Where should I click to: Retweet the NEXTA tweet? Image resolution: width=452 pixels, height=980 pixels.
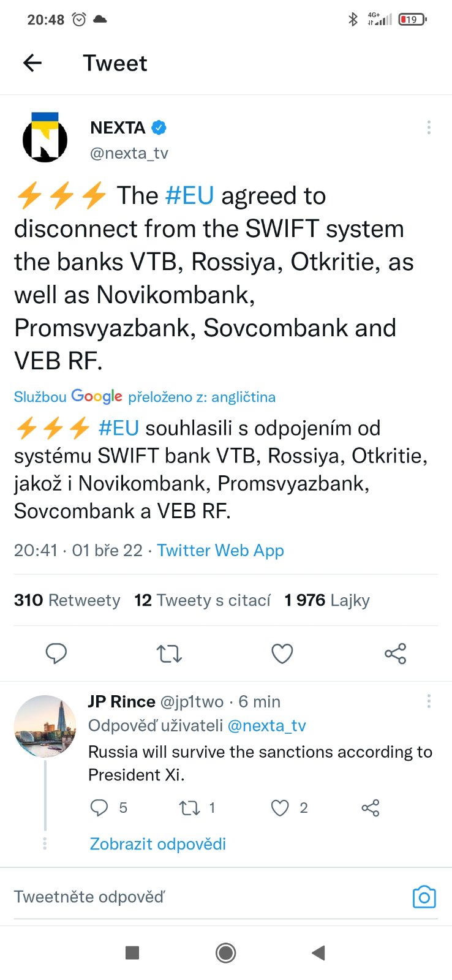click(x=169, y=654)
